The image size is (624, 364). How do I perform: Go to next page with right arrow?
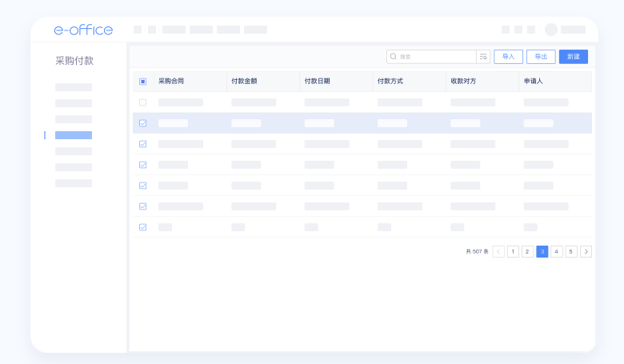point(586,251)
